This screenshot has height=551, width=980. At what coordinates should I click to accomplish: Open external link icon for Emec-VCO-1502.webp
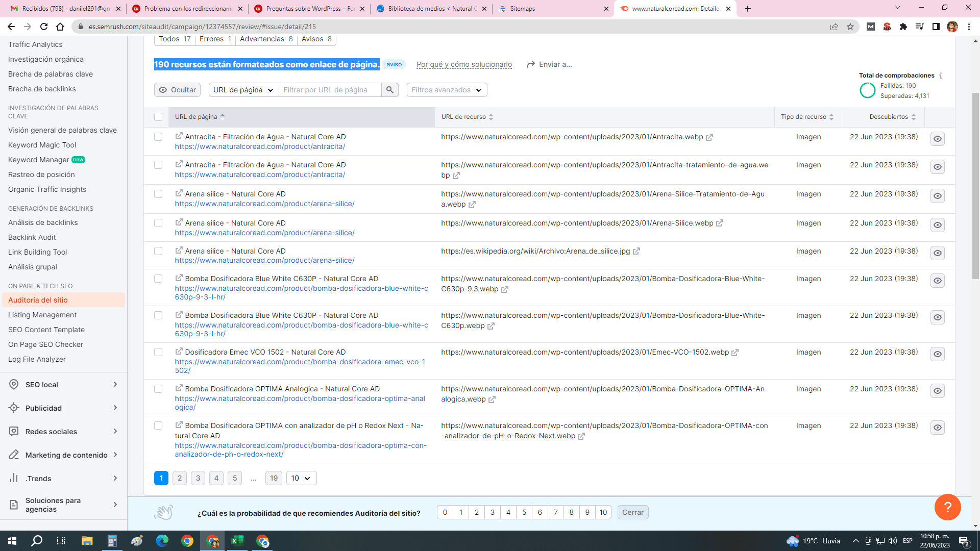point(735,353)
